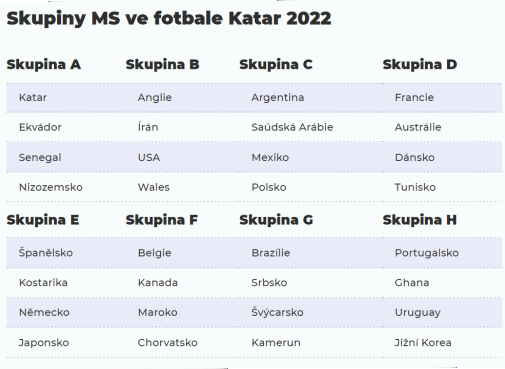Select Chorvatsko in Skupina F
This screenshot has width=505, height=369.
point(168,342)
